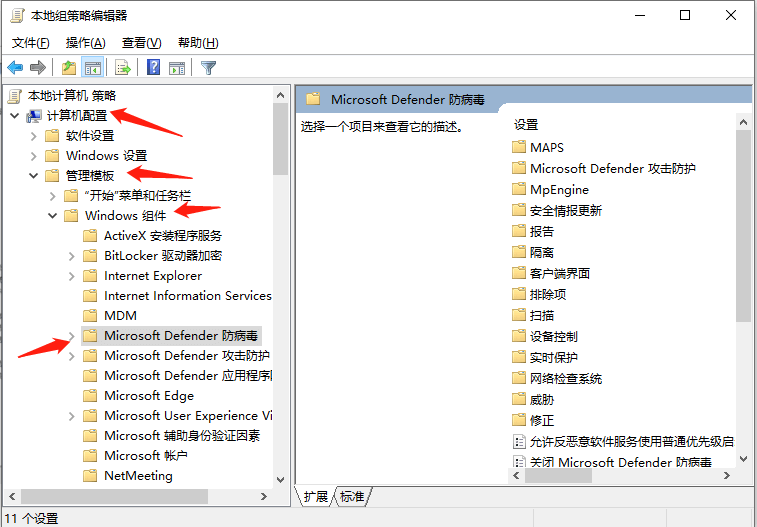
Task: Expand the Windows 设置 node
Action: (x=33, y=156)
